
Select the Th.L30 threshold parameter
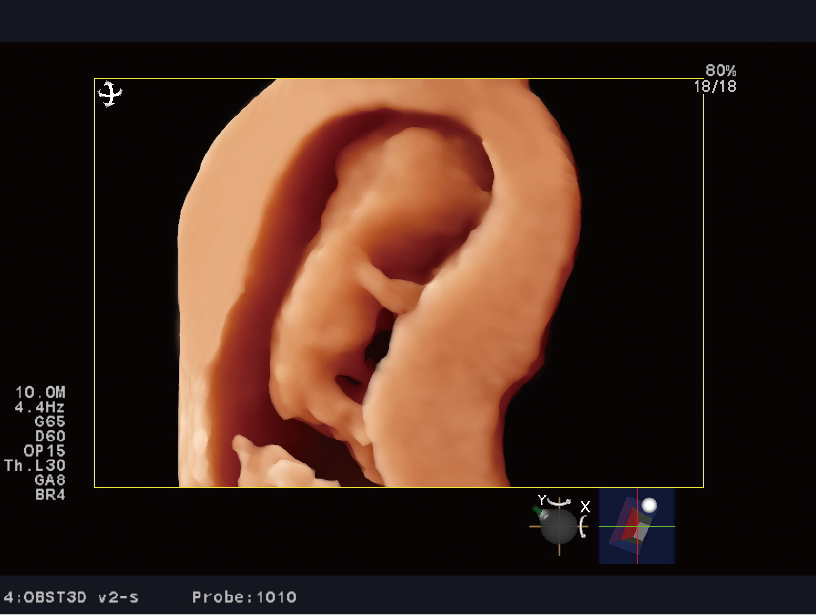(35, 466)
